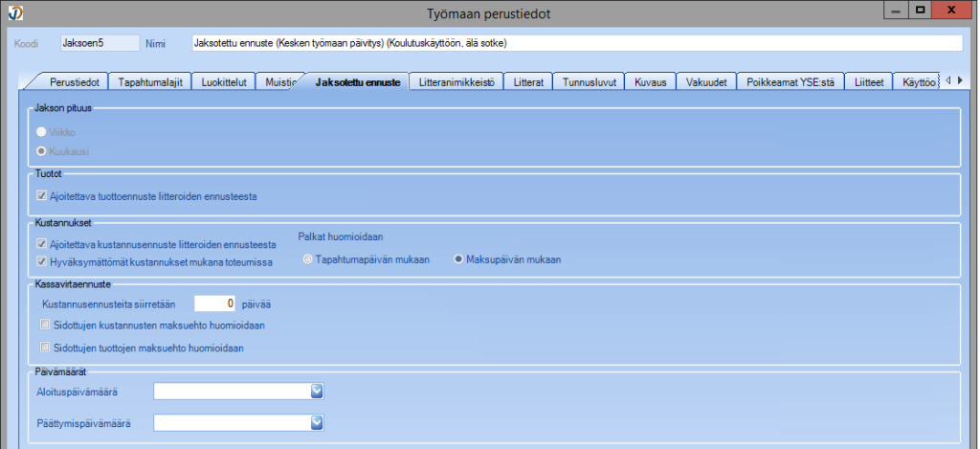Choose Tapahtumapäivän mukaan radio option
980x449 pixels.
(307, 259)
